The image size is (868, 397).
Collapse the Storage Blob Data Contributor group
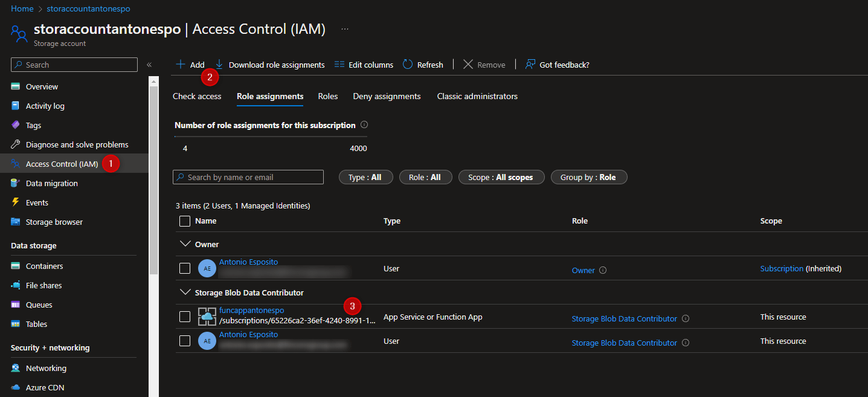(185, 292)
